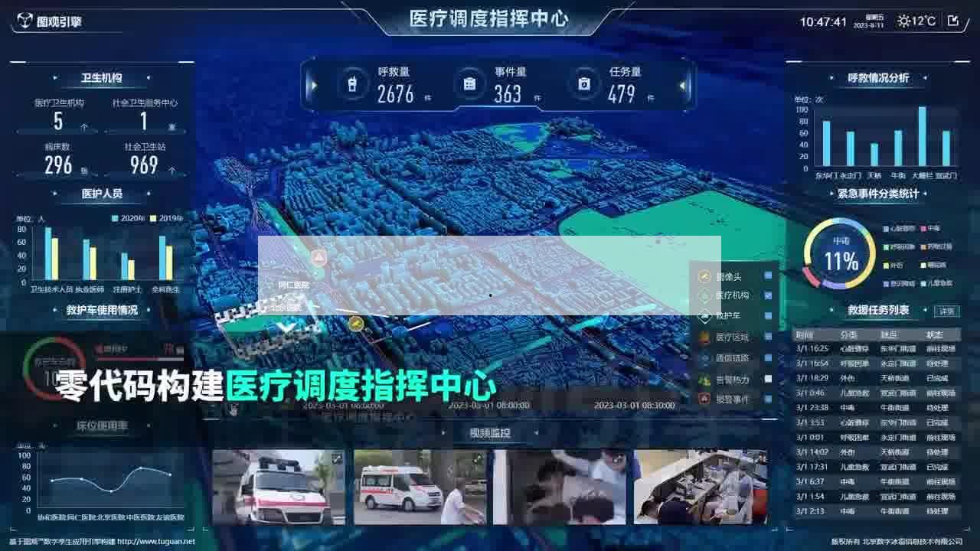Image resolution: width=980 pixels, height=551 pixels.
Task: Expand the arrow next to 救援任务列表 header
Action: tap(925, 309)
